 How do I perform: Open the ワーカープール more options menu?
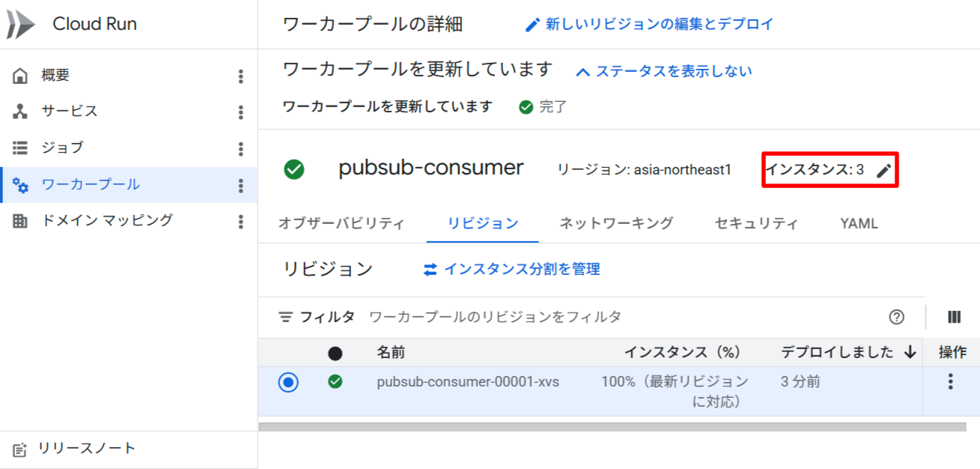click(240, 185)
